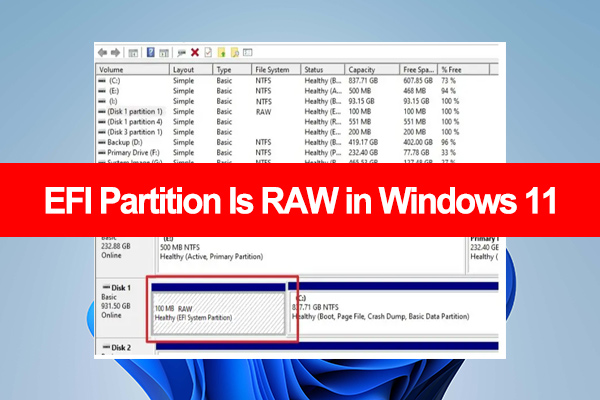
Task: Click the 77.78 GB free space cell
Action: pyautogui.click(x=416, y=153)
